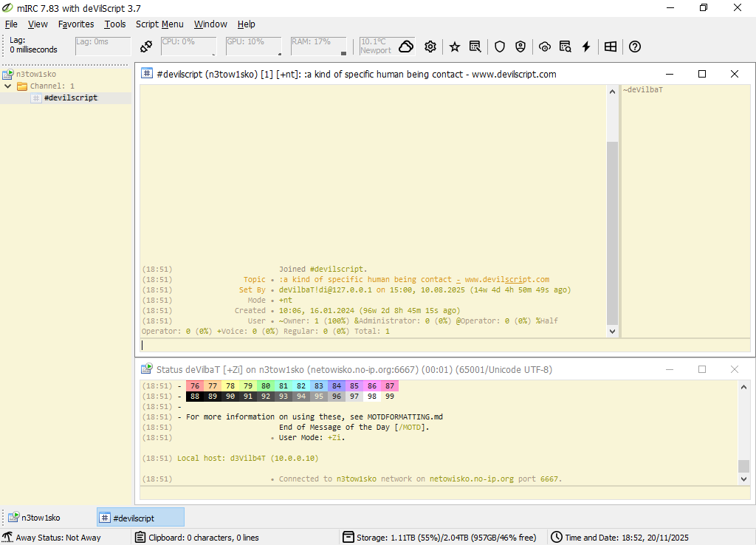Open the settings gear in toolbar
756x545 pixels.
[x=430, y=47]
